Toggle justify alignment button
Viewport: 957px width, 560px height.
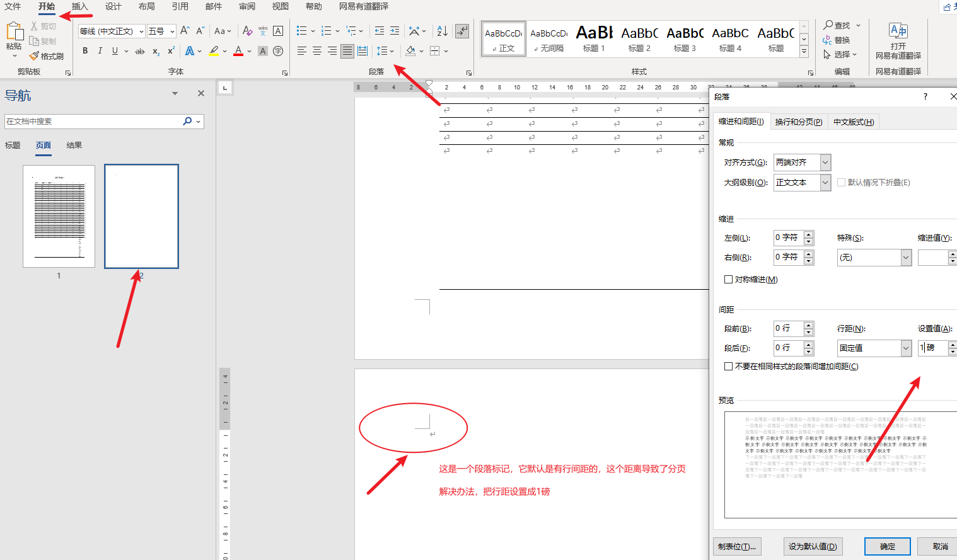[x=347, y=51]
